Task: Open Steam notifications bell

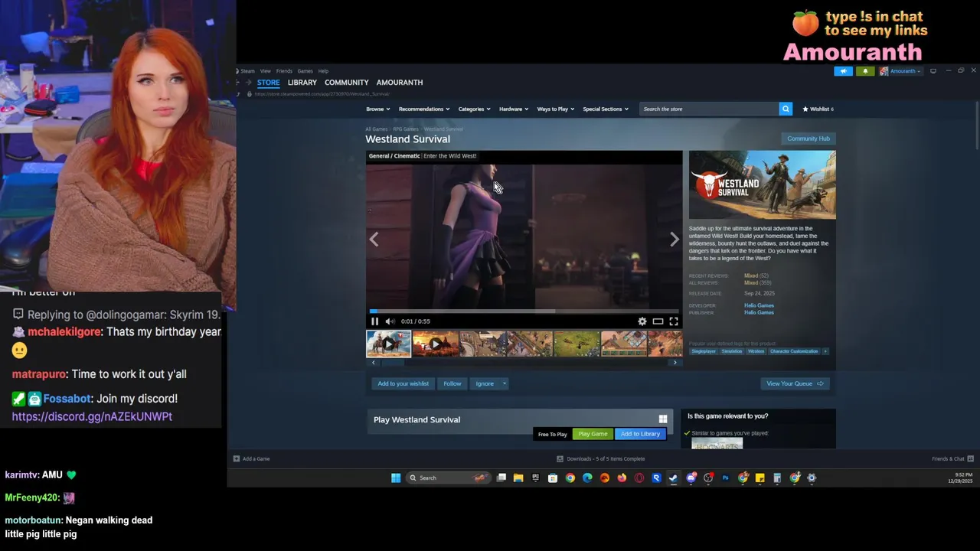Action: (865, 71)
